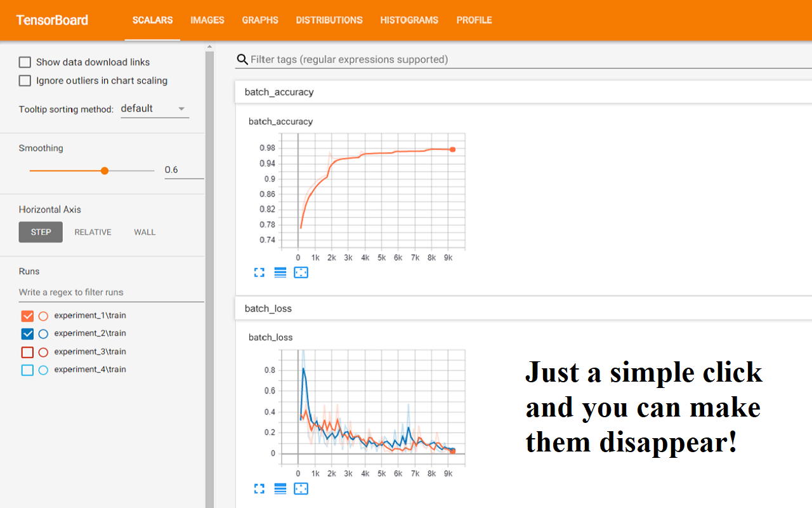Click the search magnifier in the tag filter

click(x=242, y=59)
